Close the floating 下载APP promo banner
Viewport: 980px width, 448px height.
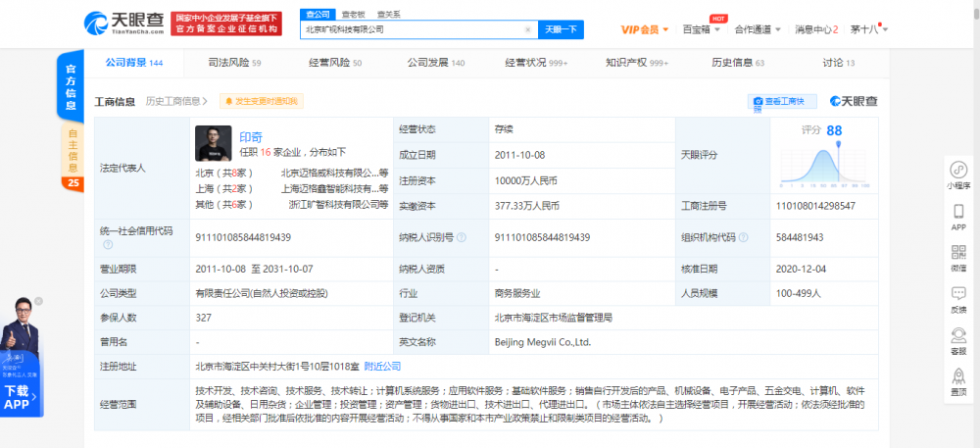[37, 301]
